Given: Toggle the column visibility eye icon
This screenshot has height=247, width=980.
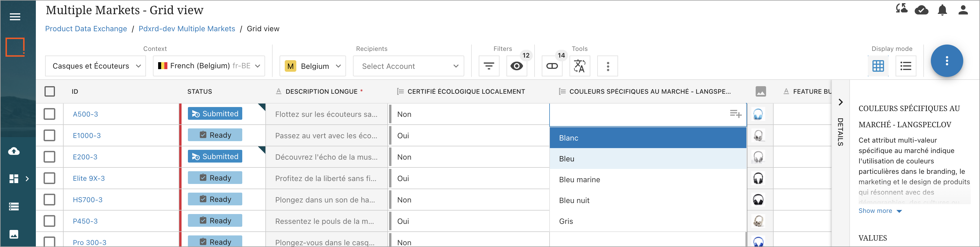Looking at the screenshot, I should click(x=516, y=66).
